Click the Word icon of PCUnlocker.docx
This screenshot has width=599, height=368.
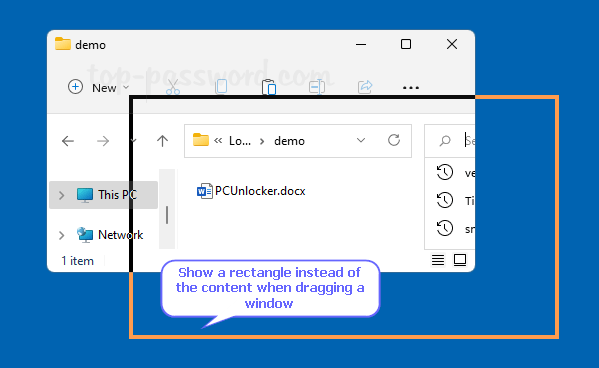click(204, 191)
